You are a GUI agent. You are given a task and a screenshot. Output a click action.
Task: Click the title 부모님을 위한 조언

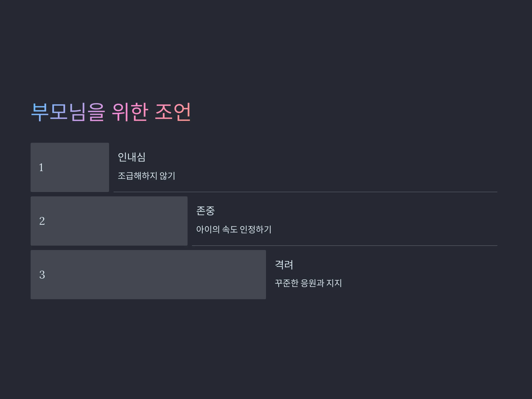click(111, 112)
